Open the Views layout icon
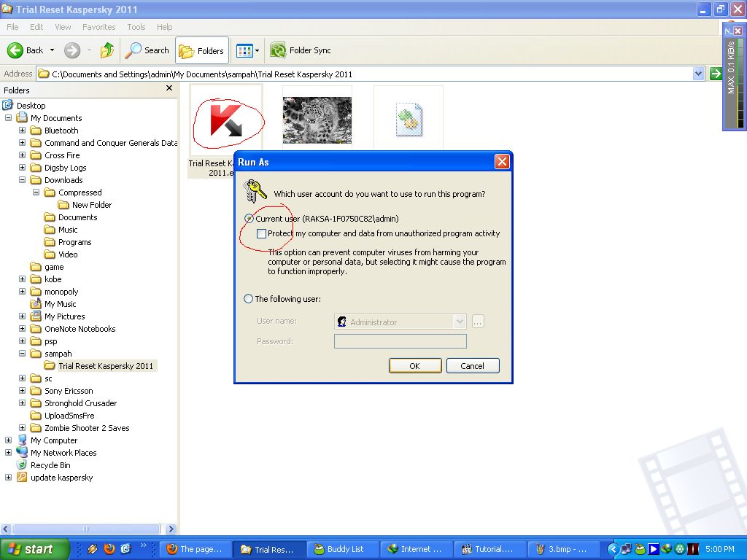Viewport: 747px width, 560px height. [x=244, y=50]
